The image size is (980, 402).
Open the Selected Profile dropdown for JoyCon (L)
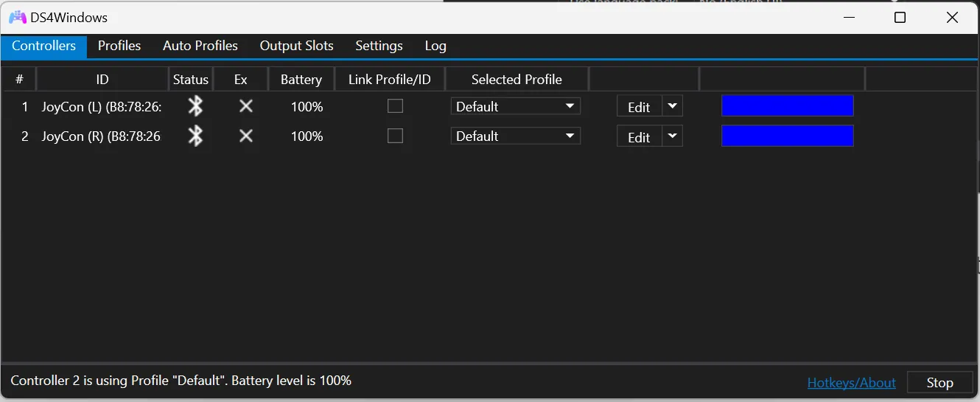pos(516,106)
